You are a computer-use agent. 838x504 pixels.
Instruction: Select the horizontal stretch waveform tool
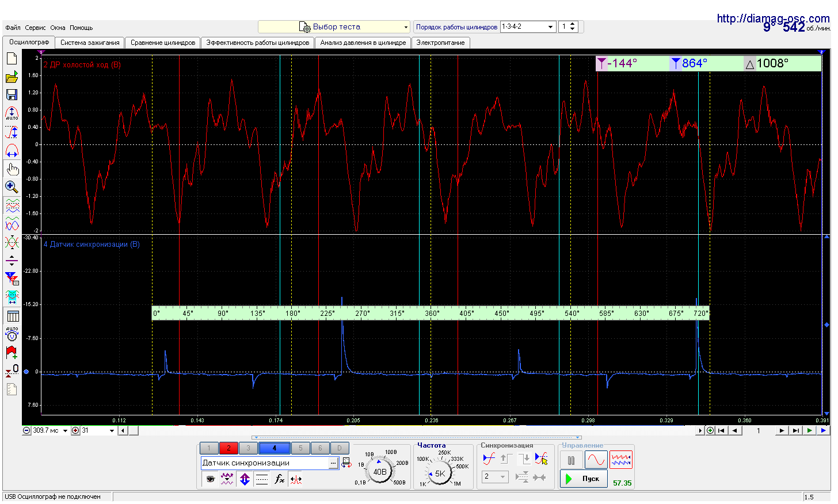[12, 151]
